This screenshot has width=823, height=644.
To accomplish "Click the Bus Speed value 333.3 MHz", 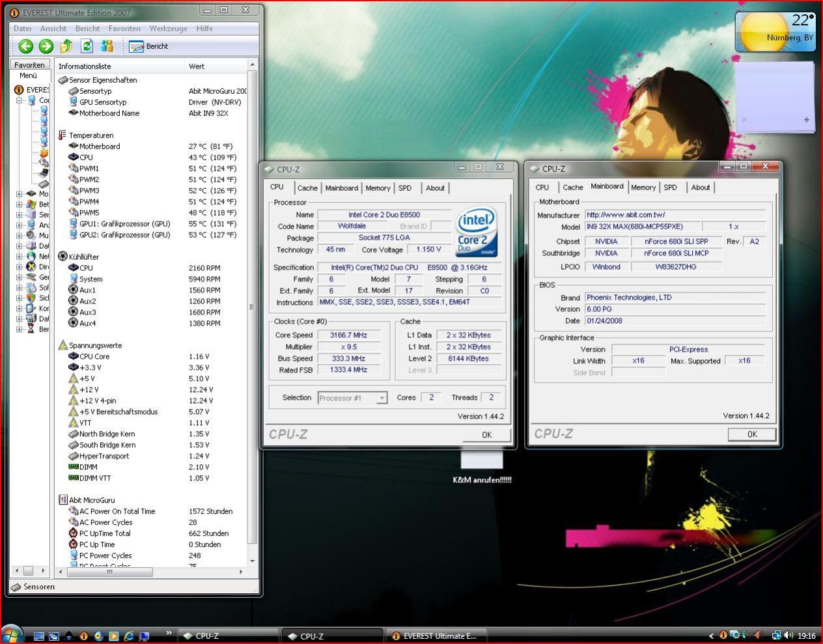I will (349, 359).
